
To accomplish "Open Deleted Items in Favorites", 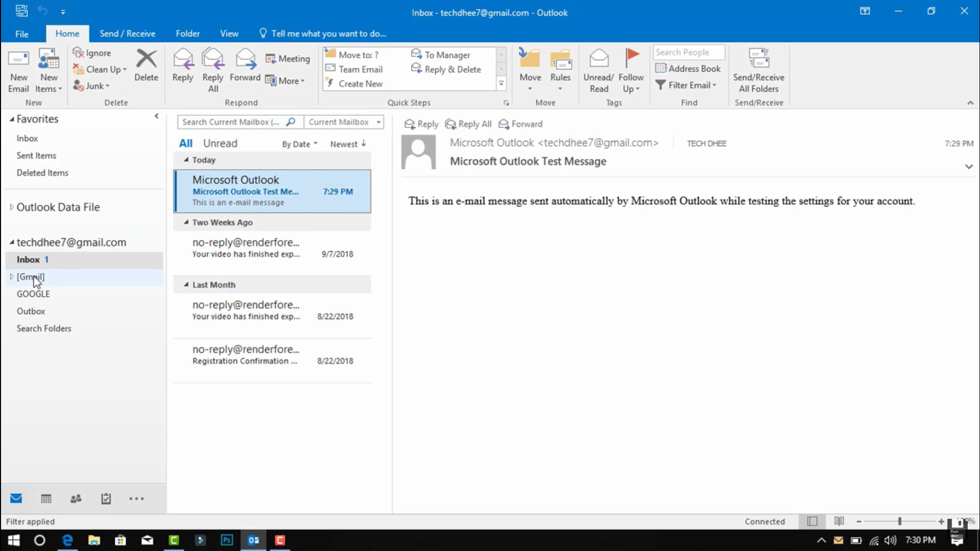I will click(x=42, y=173).
